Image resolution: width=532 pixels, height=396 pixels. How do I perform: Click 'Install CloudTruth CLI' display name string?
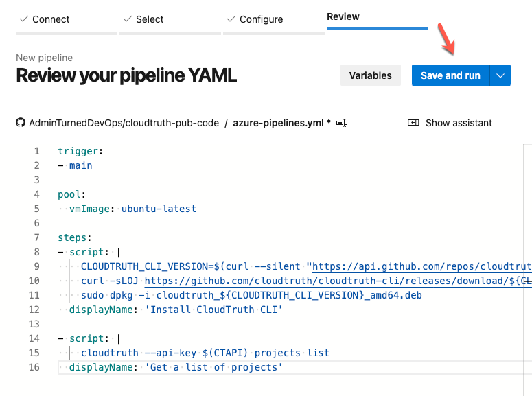213,310
